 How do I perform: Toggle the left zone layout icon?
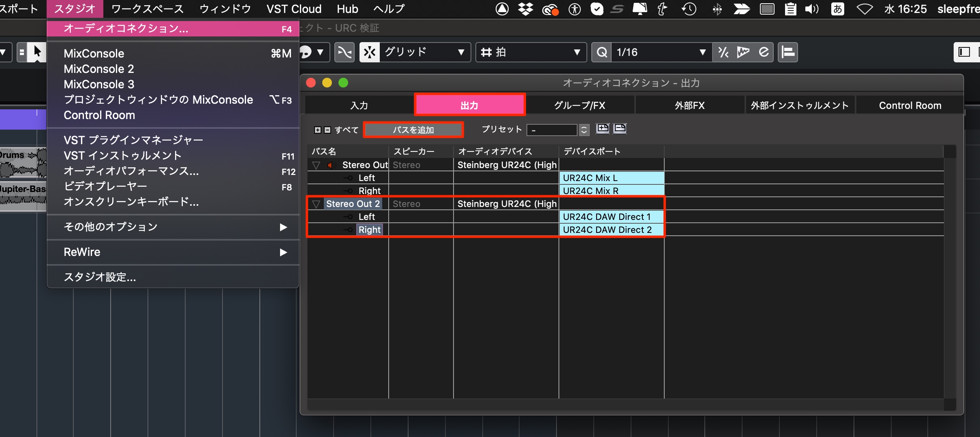point(964,52)
